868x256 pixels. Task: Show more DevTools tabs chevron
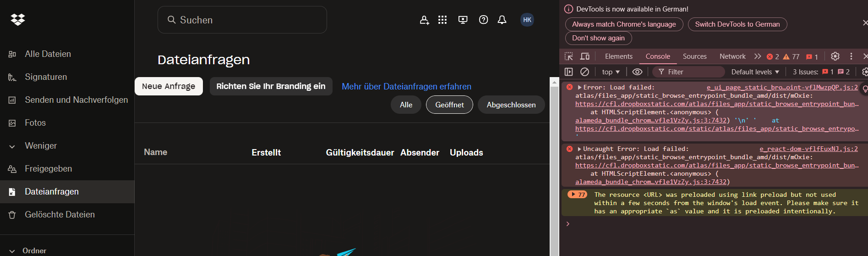(758, 56)
